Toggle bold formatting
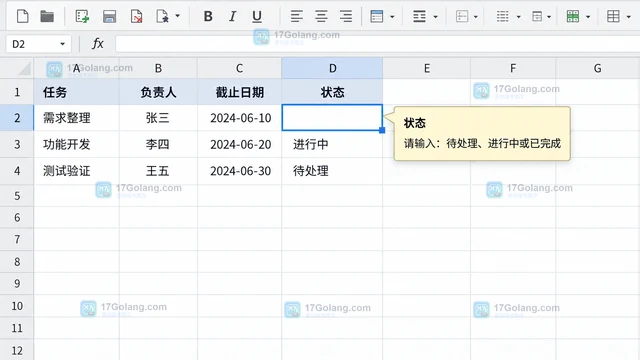640x360 pixels. [208, 16]
